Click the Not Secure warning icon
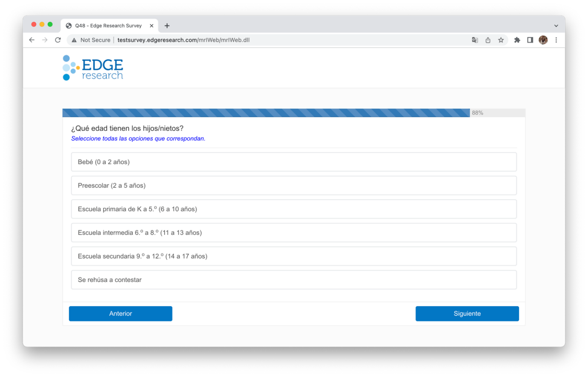The width and height of the screenshot is (588, 377). [74, 40]
